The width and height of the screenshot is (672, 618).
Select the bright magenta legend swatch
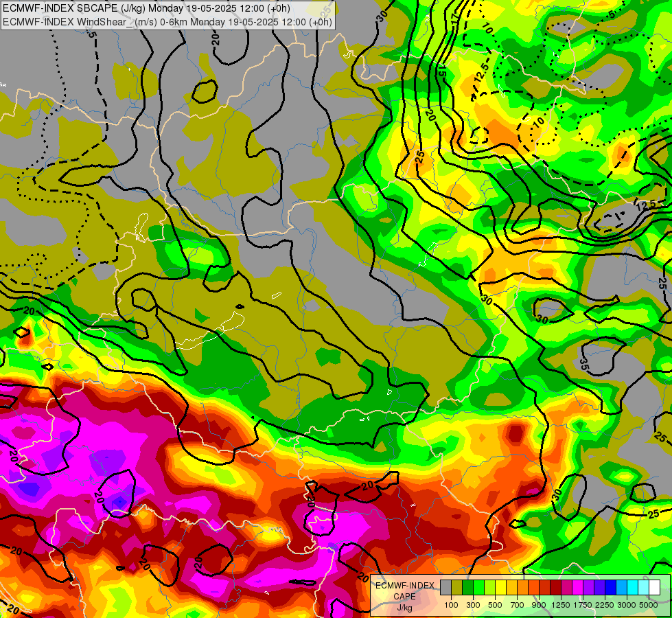click(x=577, y=588)
